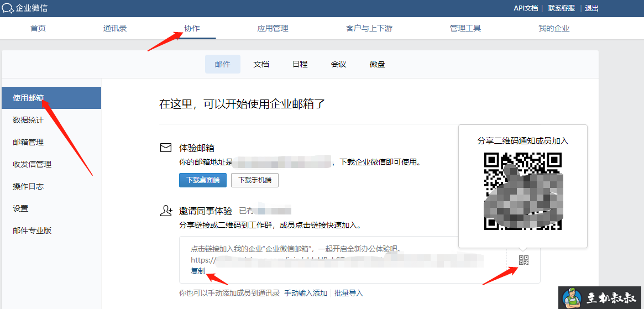Open the 协作 top navigation tab
This screenshot has height=309, width=644.
[192, 28]
